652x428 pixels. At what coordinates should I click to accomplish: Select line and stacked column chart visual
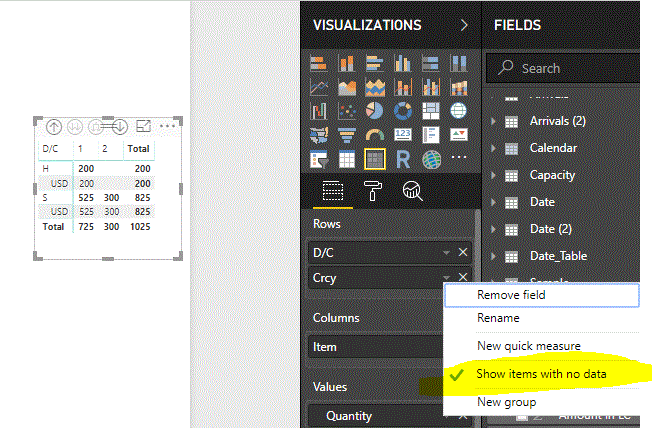[x=403, y=87]
